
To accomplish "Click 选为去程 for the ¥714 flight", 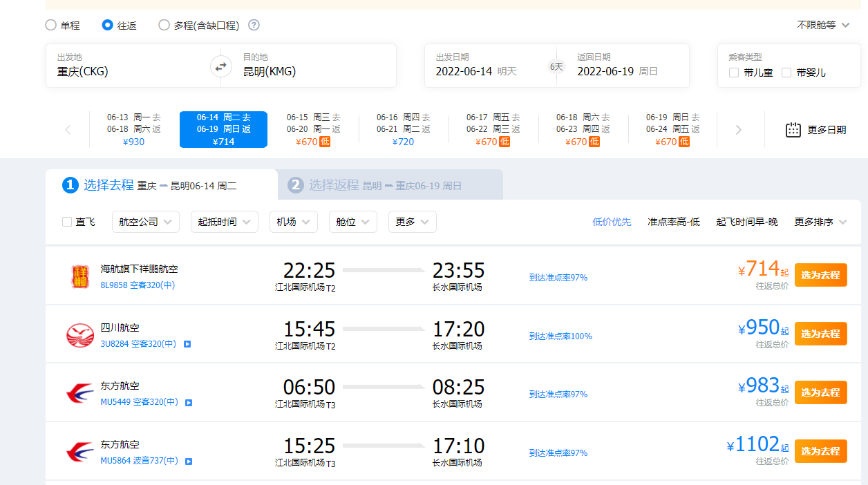I will tap(820, 275).
